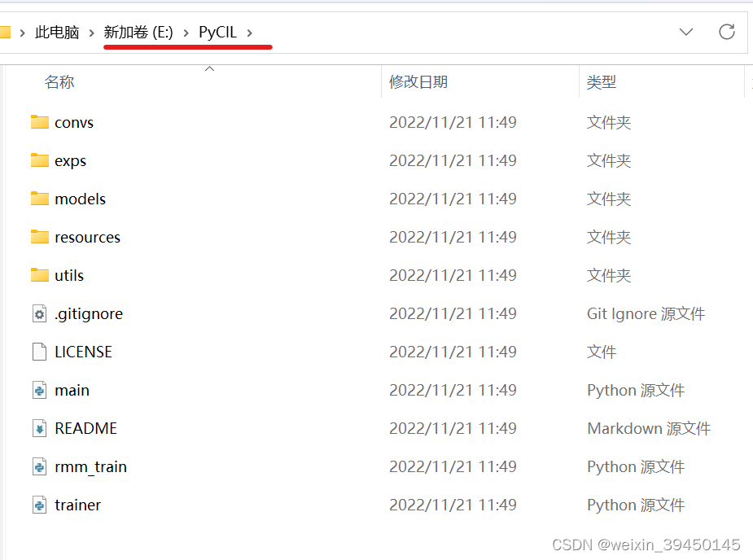Click the folder icon in address bar
This screenshot has width=753, height=560.
(5, 33)
